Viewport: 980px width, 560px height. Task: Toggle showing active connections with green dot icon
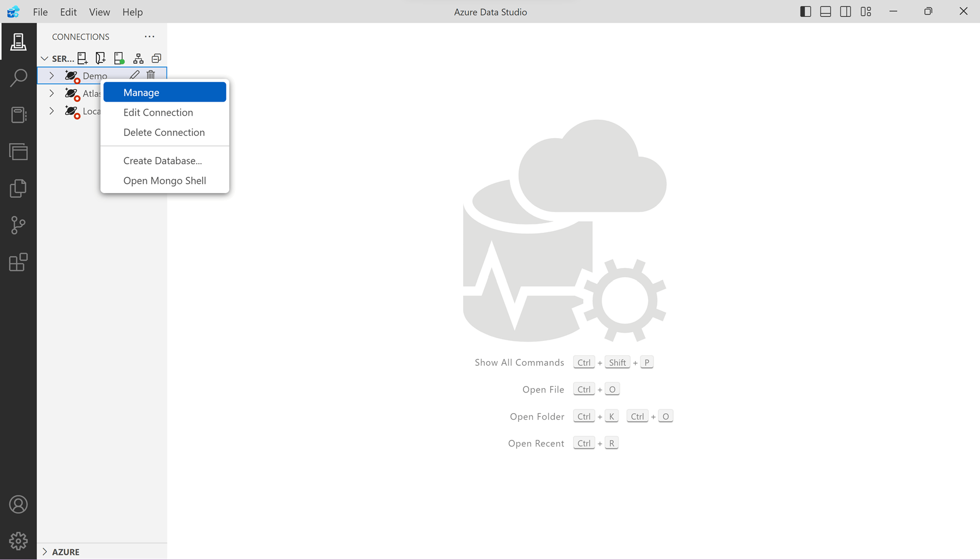tap(119, 58)
